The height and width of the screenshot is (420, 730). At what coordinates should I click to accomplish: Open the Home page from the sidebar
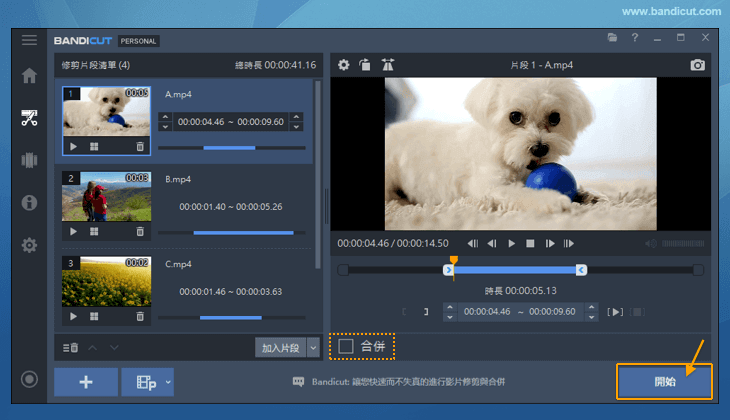point(29,76)
